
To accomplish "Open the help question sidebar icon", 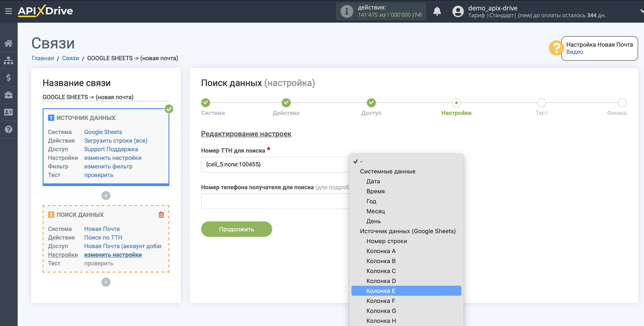I will pos(9,129).
